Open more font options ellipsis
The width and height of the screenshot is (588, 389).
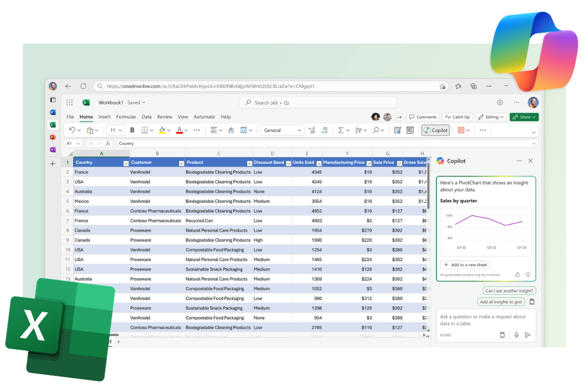tap(197, 130)
